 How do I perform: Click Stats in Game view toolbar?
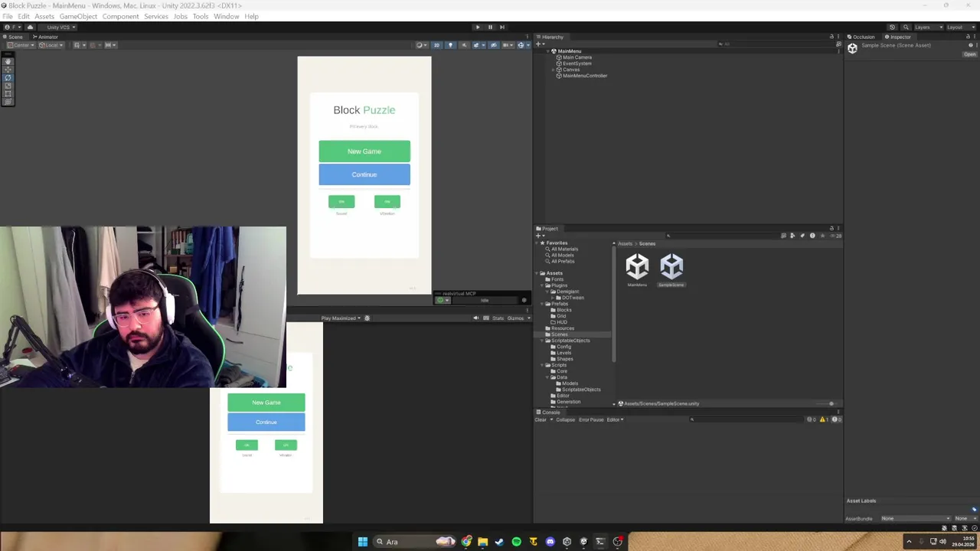[498, 318]
